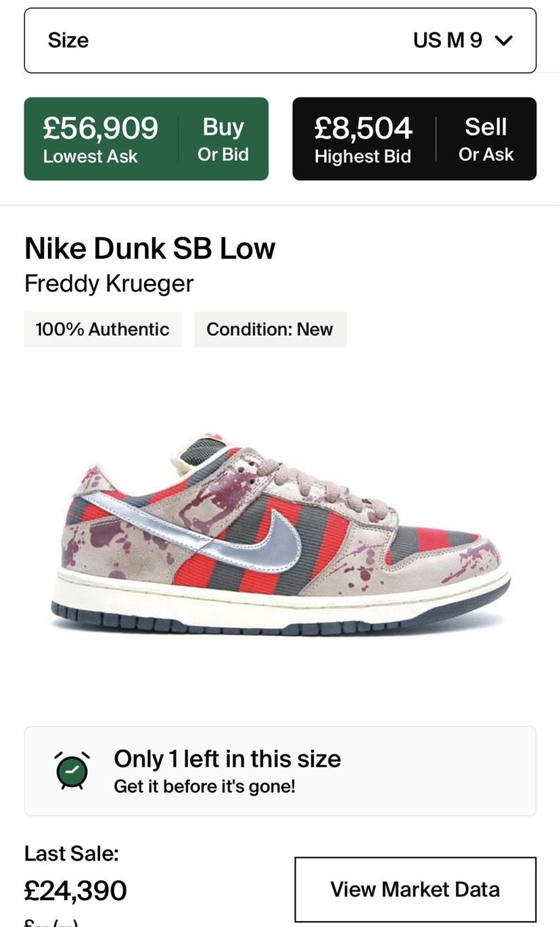Screen dimensions: 560x927
Task: Click the chevron arrow next to US M 9
Action: 504,41
